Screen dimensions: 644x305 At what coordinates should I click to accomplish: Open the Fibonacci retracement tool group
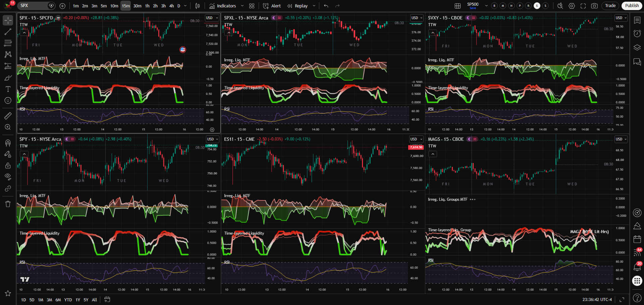click(8, 43)
